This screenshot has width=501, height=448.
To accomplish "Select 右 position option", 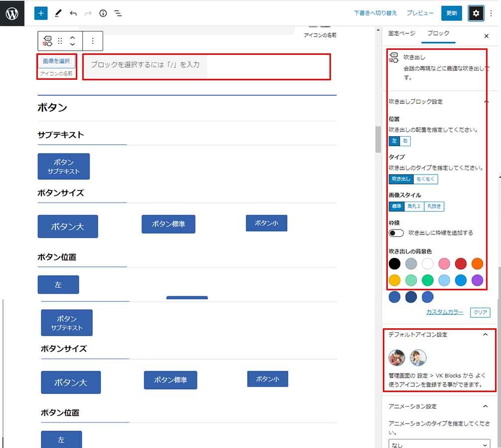I will 405,141.
